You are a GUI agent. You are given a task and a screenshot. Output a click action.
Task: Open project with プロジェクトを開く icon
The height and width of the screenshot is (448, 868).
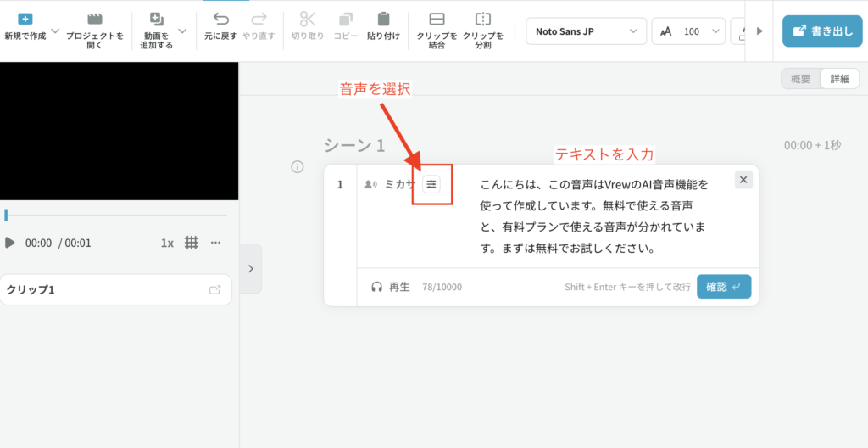click(x=95, y=19)
